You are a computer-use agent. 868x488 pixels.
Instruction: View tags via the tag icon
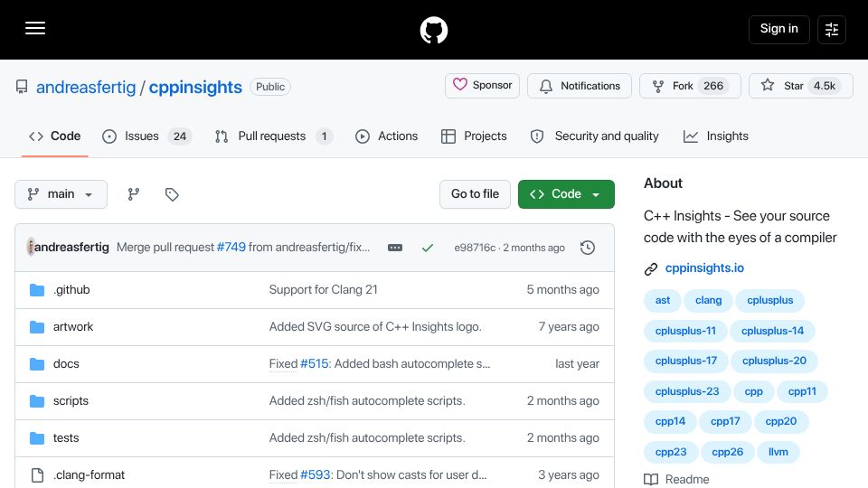(x=172, y=194)
